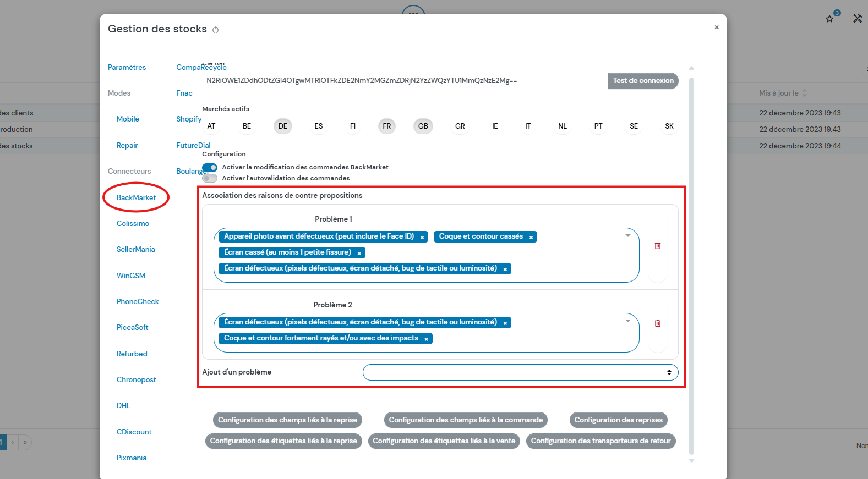
Task: Select the Refurbed connector
Action: (x=132, y=354)
